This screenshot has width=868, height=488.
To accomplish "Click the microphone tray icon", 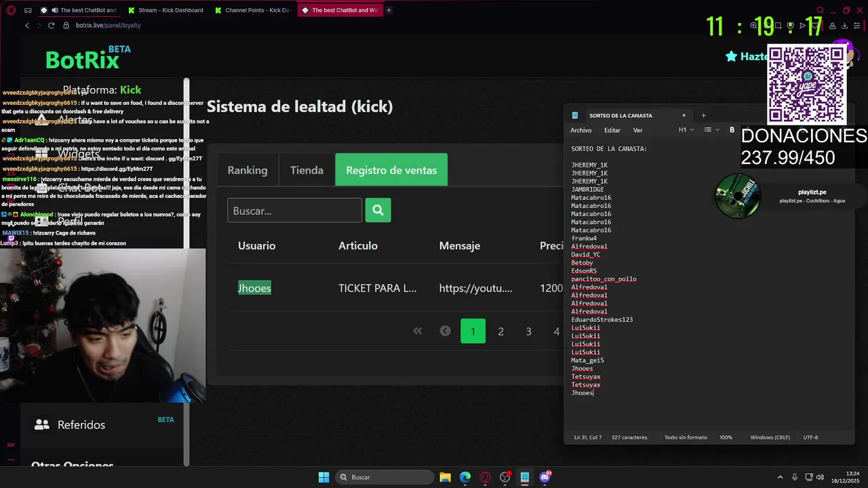I will 795,477.
